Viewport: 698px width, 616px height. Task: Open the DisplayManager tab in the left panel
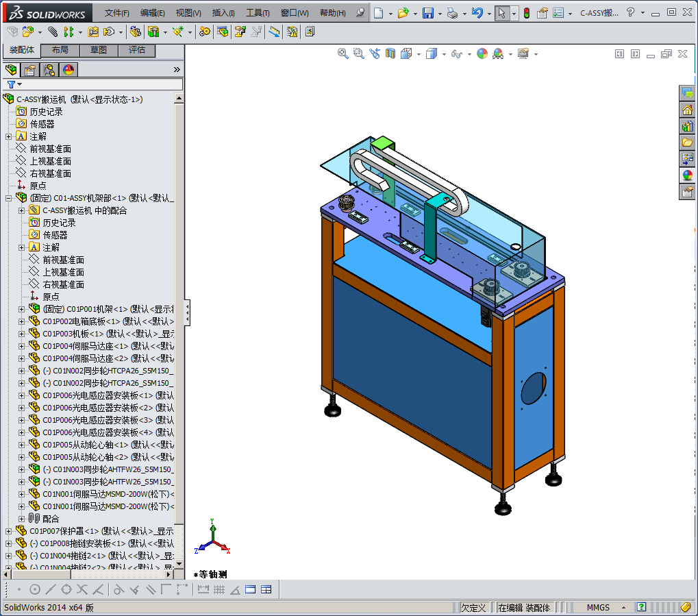click(x=68, y=69)
